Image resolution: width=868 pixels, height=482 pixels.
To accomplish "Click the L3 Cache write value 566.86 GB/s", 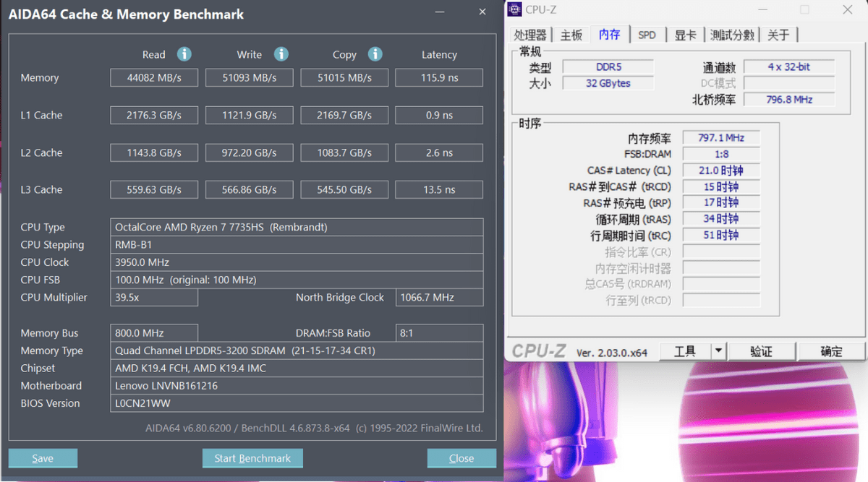I will click(250, 189).
